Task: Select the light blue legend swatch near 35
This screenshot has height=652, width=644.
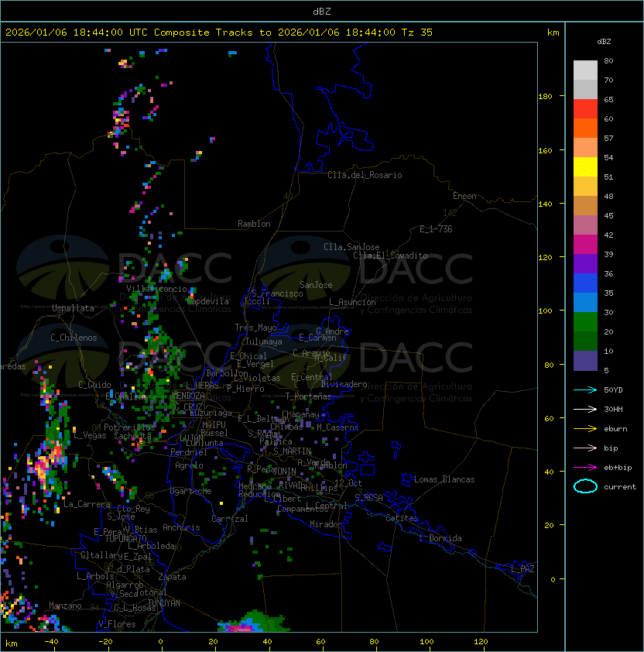Action: coord(585,302)
